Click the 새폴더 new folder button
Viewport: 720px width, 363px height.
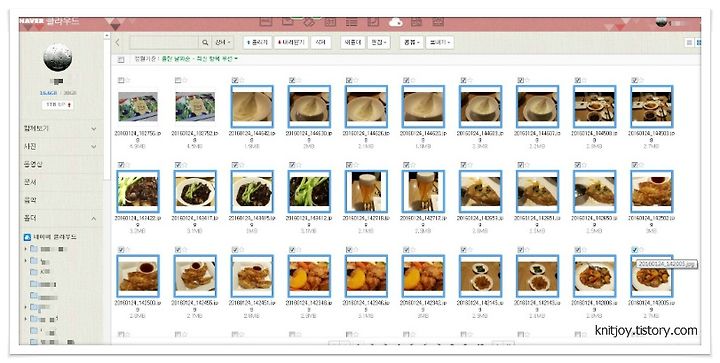(353, 42)
